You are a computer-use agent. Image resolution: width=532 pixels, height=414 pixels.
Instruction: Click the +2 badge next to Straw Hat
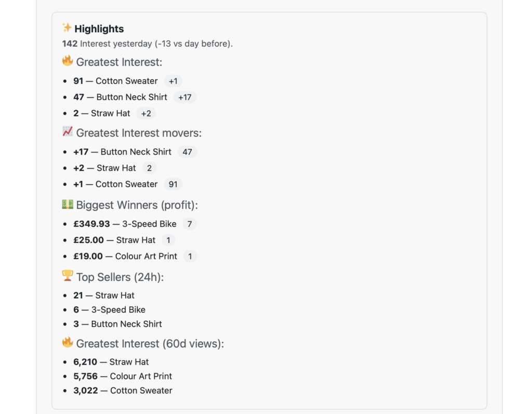[146, 113]
